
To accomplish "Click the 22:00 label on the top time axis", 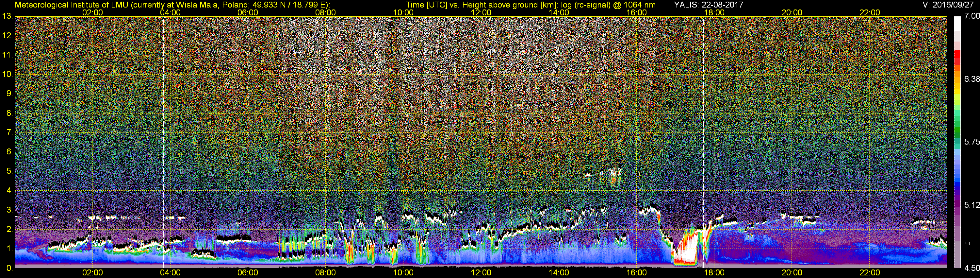I will click(870, 12).
